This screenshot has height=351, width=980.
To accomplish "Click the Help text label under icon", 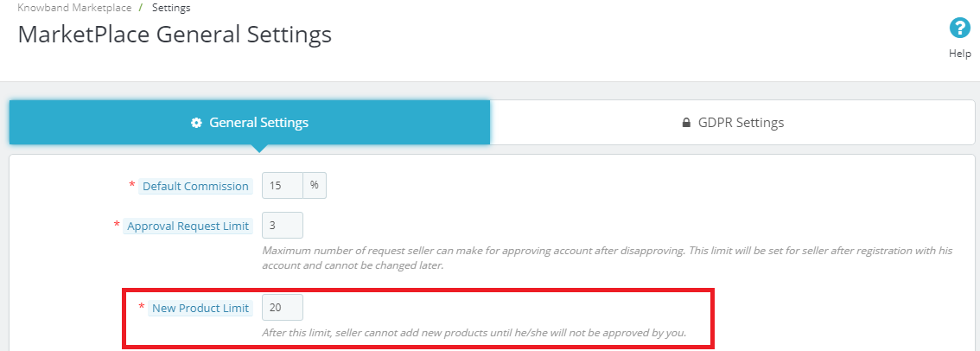I will [959, 54].
